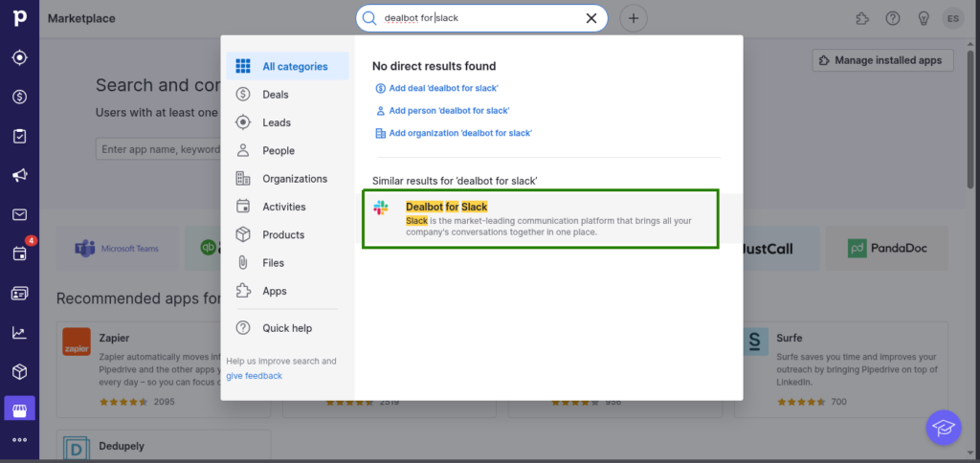The height and width of the screenshot is (463, 980).
Task: Open the PandaDoc app tile
Action: [886, 248]
